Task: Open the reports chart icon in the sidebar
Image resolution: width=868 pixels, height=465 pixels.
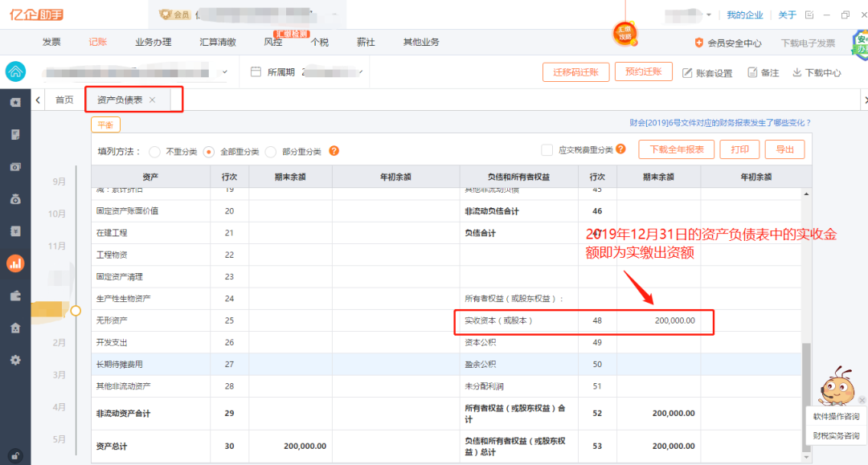Action: click(15, 263)
